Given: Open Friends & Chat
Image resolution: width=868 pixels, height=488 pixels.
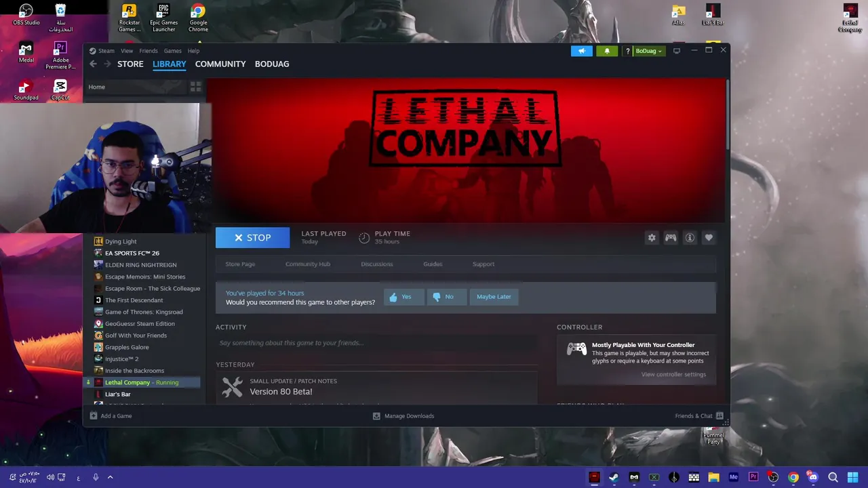Looking at the screenshot, I should 699,416.
